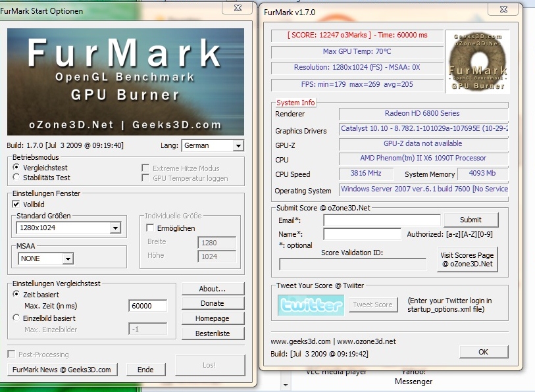Click the Tweet Score button
535x392 pixels.
(x=373, y=305)
